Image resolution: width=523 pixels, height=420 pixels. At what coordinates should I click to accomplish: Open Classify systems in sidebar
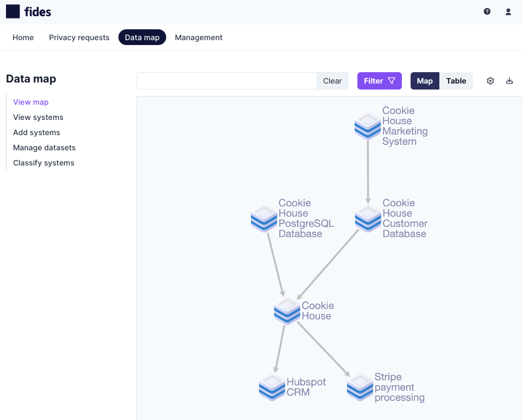(43, 163)
